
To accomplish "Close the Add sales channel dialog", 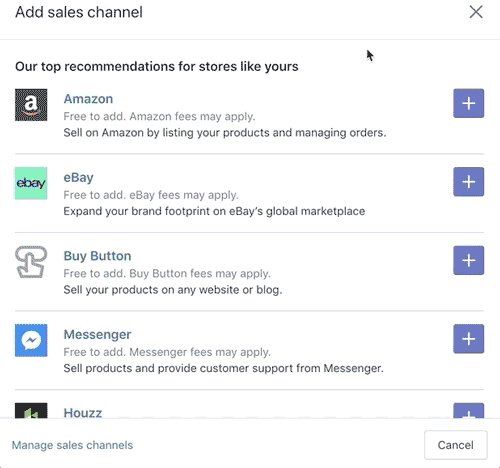I will pos(476,12).
